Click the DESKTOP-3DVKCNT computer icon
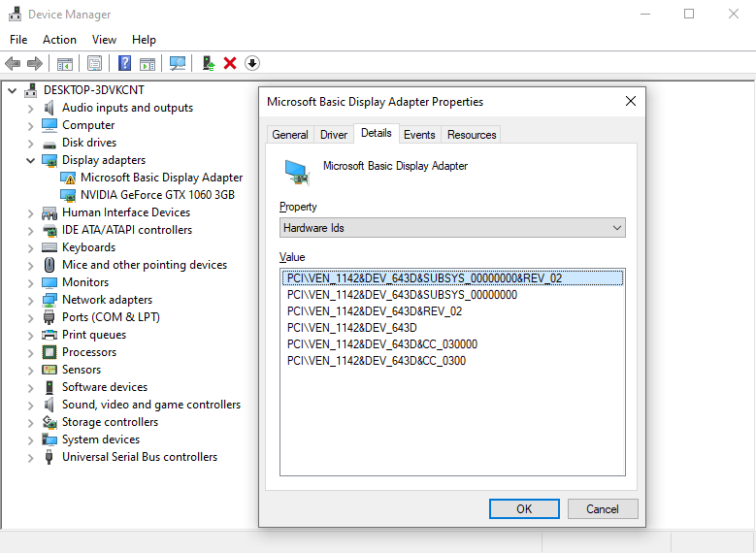The height and width of the screenshot is (553, 756). [31, 90]
